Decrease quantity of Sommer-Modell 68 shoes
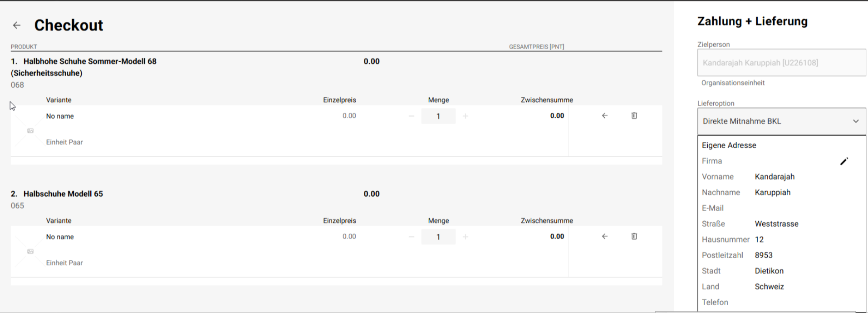Viewport: 868px width, 313px height. click(412, 116)
